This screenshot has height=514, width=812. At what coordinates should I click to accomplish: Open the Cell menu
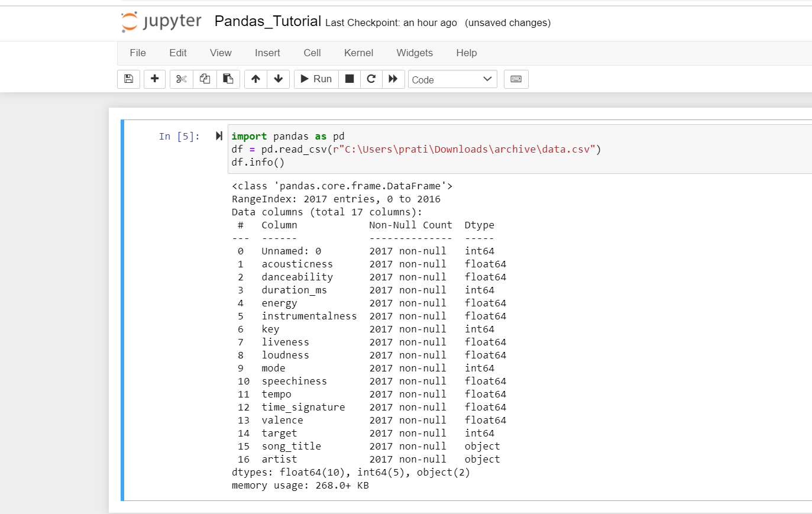click(x=312, y=53)
